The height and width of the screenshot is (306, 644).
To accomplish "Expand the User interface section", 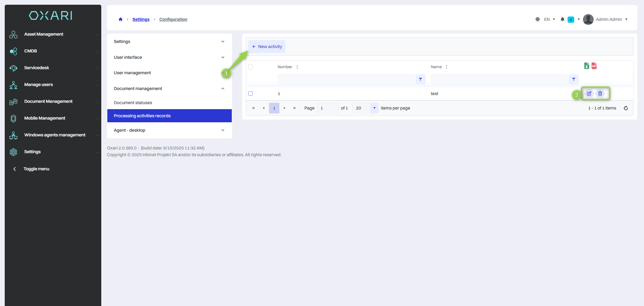I will point(223,57).
